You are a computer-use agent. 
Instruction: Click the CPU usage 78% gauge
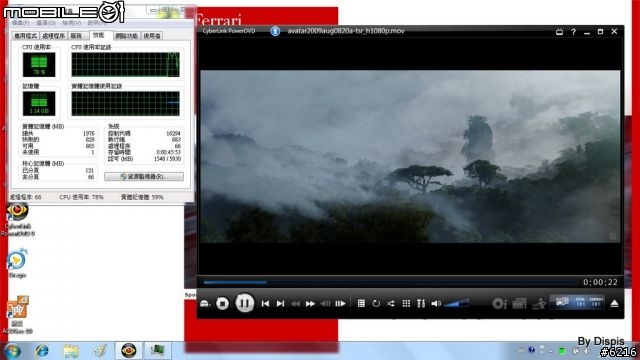(39, 64)
